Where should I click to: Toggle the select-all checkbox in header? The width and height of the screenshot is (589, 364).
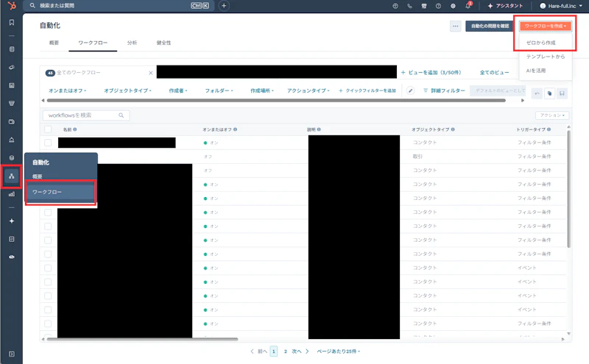[x=48, y=129]
